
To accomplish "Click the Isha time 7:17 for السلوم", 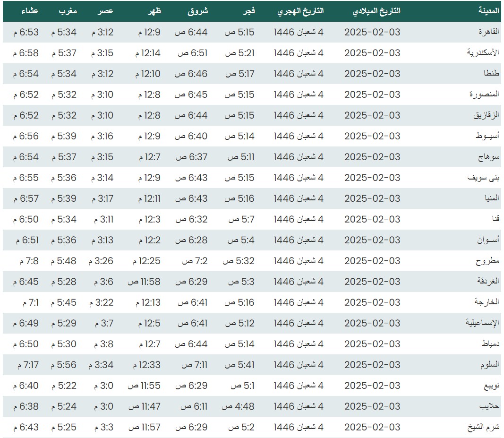I will pos(28,365).
